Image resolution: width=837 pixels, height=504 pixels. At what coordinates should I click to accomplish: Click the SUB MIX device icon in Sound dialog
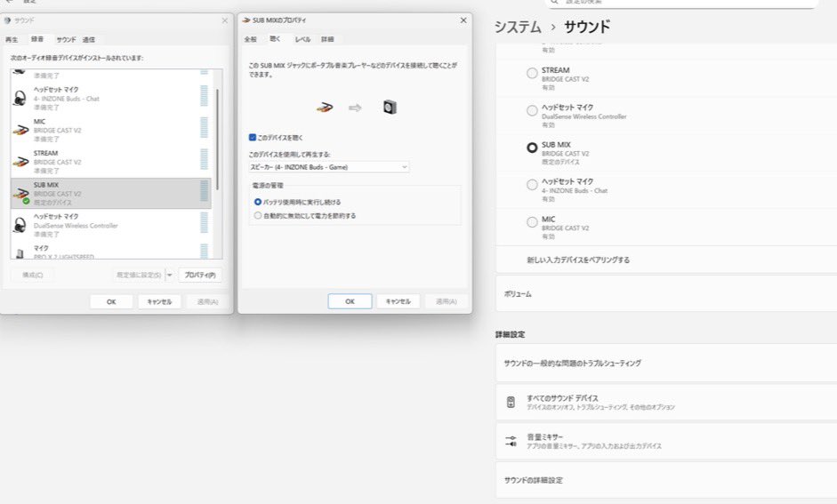pos(20,194)
